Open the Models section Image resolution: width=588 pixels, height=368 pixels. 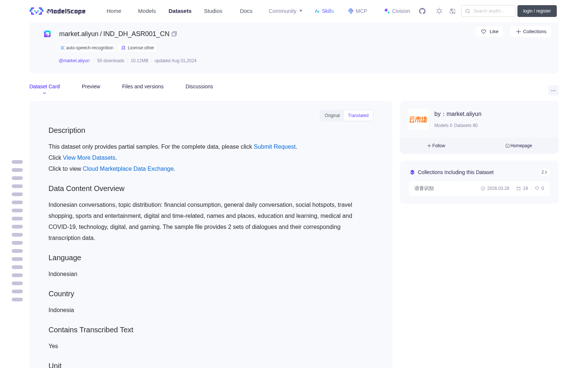(147, 11)
